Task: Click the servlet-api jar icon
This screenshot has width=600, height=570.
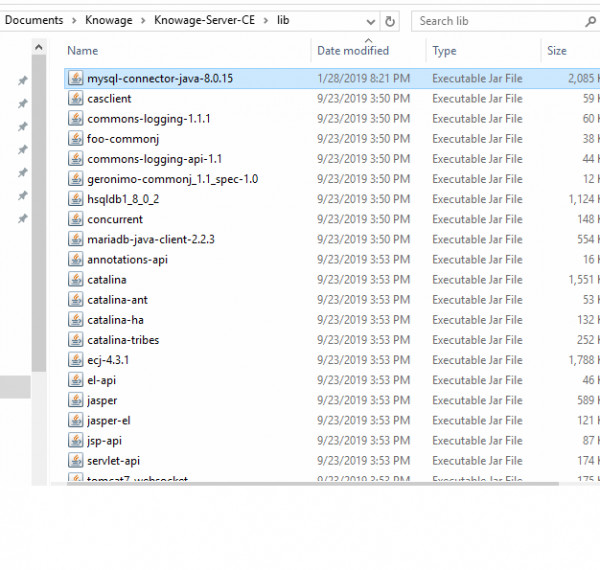Action: [x=76, y=461]
